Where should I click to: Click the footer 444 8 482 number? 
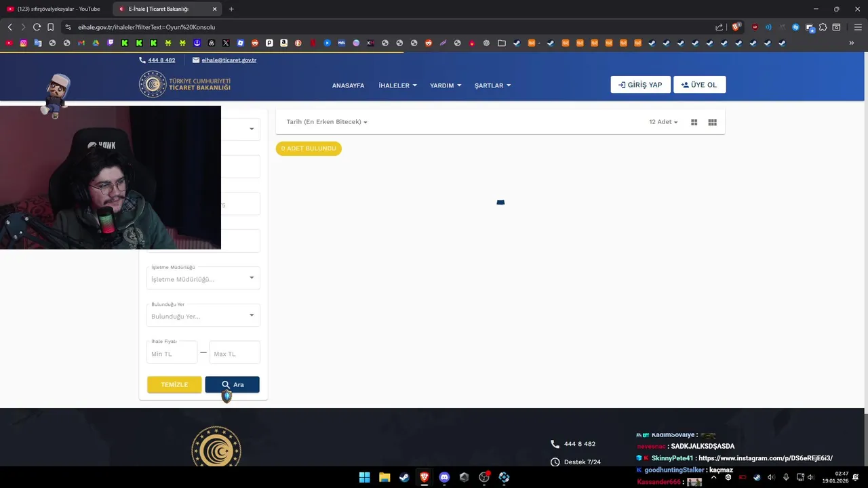click(x=580, y=444)
